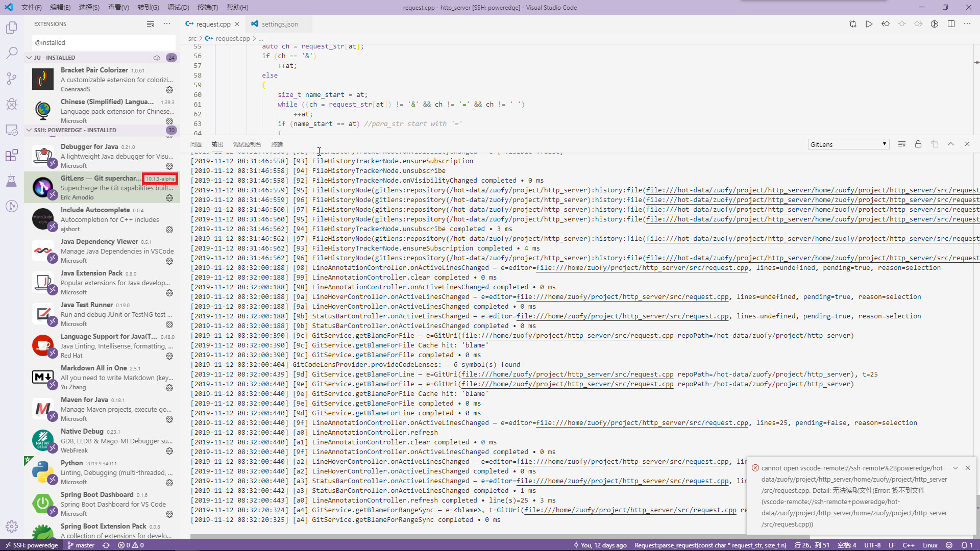Toggle the step-back debug control
The width and height of the screenshot is (980, 551).
pyautogui.click(x=886, y=23)
